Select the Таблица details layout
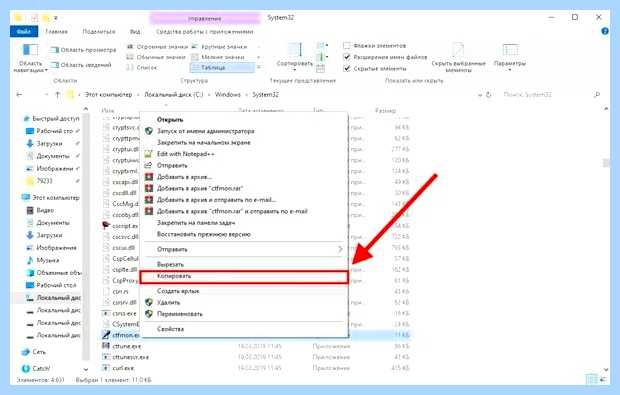 pyautogui.click(x=221, y=68)
